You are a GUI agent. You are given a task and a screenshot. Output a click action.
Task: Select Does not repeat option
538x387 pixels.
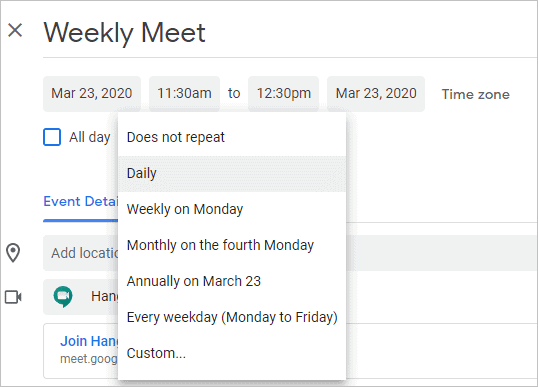point(232,137)
